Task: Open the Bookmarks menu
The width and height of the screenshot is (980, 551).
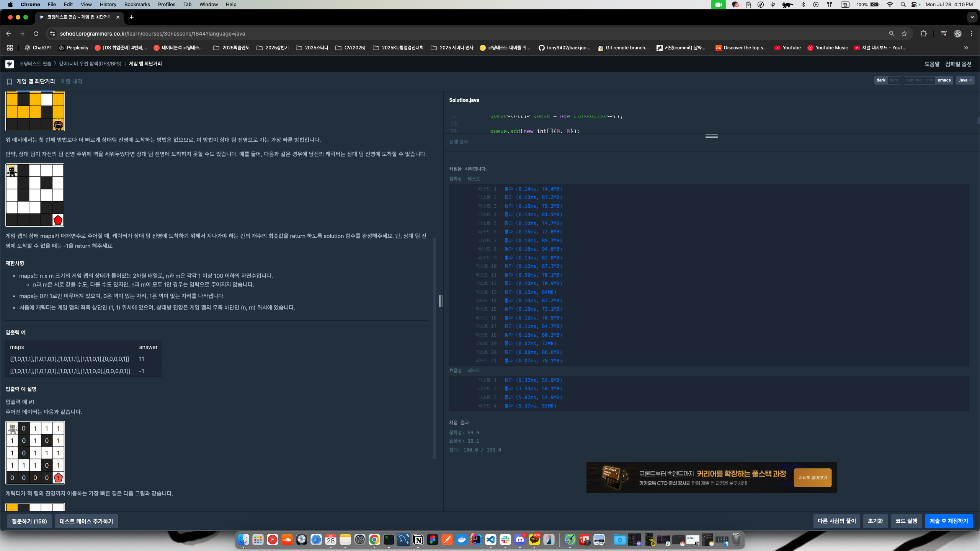Action: pos(137,5)
